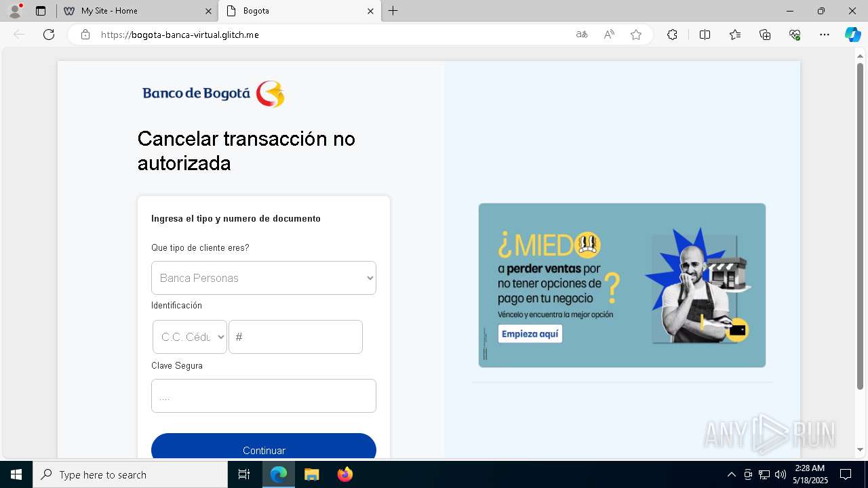This screenshot has width=868, height=488.
Task: Open the Copilot sidebar icon
Action: coord(852,35)
